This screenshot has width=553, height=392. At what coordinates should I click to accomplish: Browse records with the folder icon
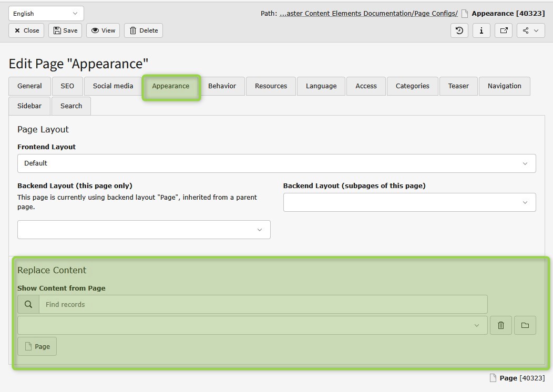coord(525,325)
